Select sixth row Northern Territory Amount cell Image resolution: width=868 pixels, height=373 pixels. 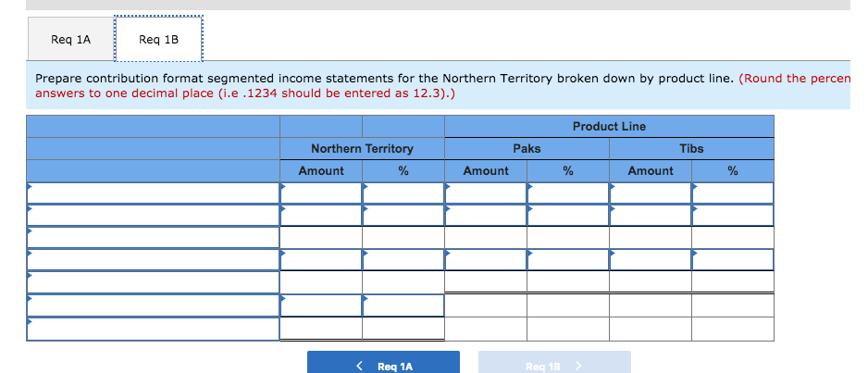click(x=321, y=305)
